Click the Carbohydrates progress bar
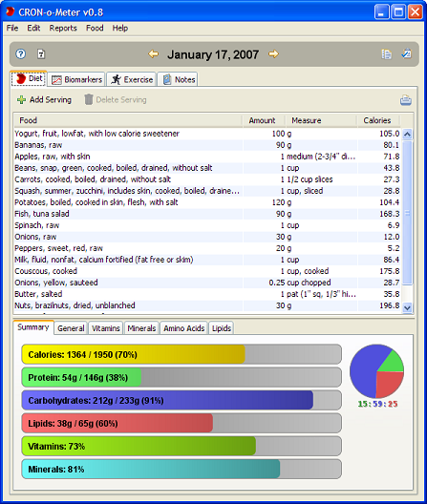Image resolution: width=427 pixels, height=504 pixels. click(x=181, y=400)
